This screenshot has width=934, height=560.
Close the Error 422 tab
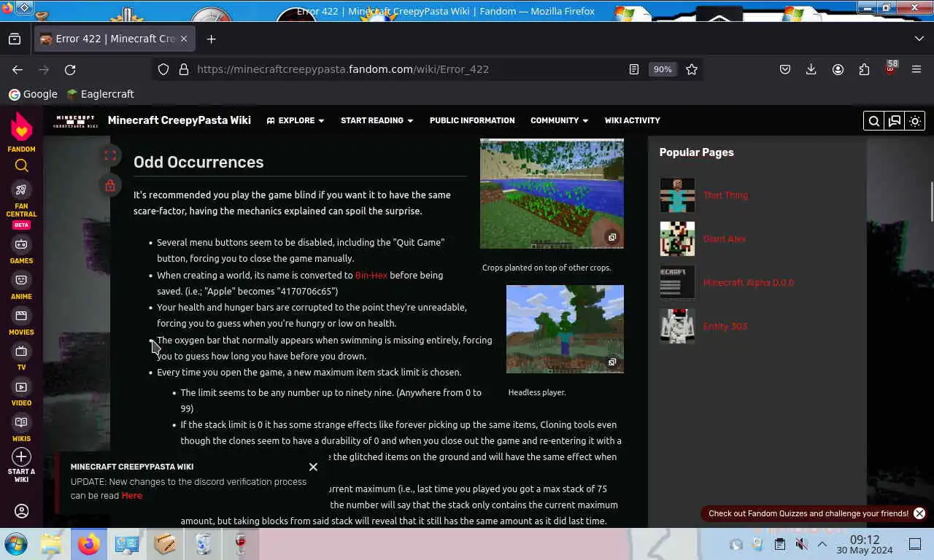pos(184,39)
